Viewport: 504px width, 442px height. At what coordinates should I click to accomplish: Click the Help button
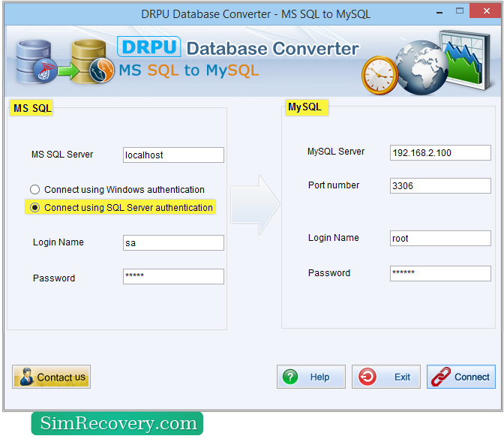coord(311,377)
